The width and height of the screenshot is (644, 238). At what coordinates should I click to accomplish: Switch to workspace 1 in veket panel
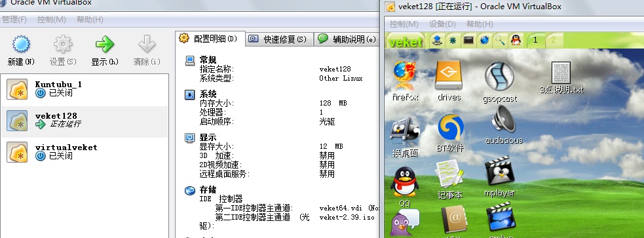(x=535, y=40)
